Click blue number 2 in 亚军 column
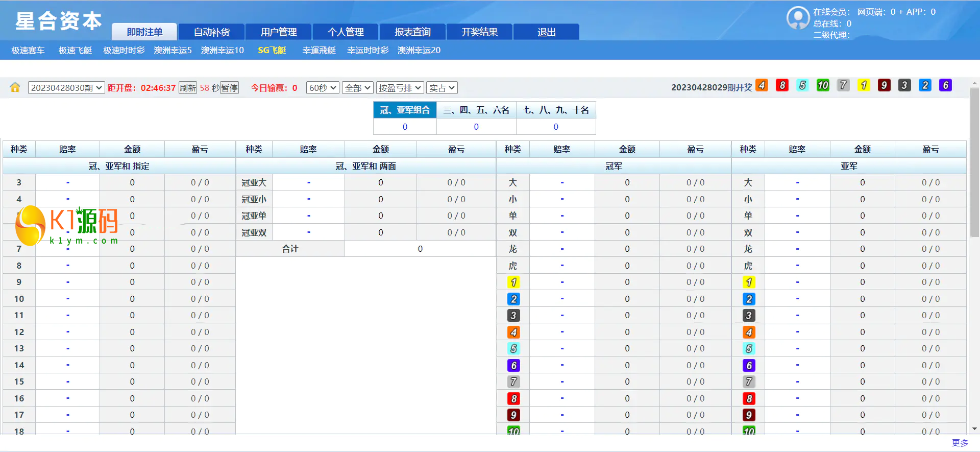980x452 pixels. pyautogui.click(x=749, y=299)
